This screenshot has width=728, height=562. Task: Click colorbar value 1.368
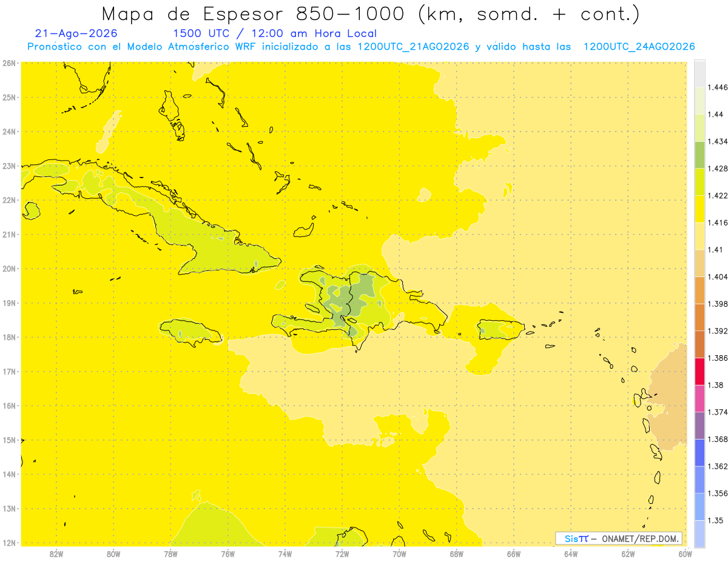(x=718, y=439)
